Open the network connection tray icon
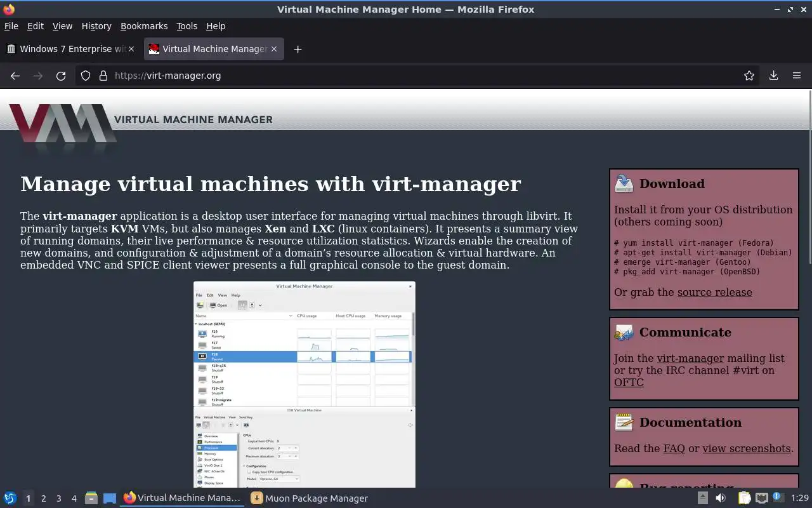The width and height of the screenshot is (812, 508). [x=762, y=498]
